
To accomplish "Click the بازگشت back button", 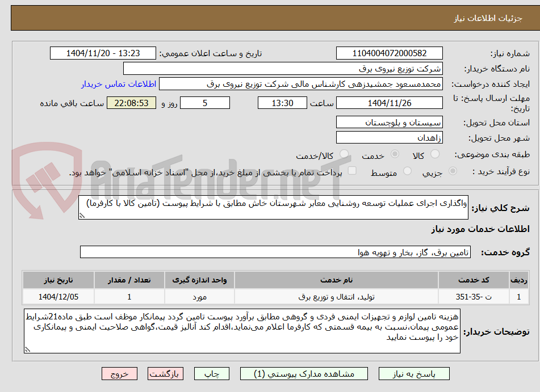I will click(165, 374).
